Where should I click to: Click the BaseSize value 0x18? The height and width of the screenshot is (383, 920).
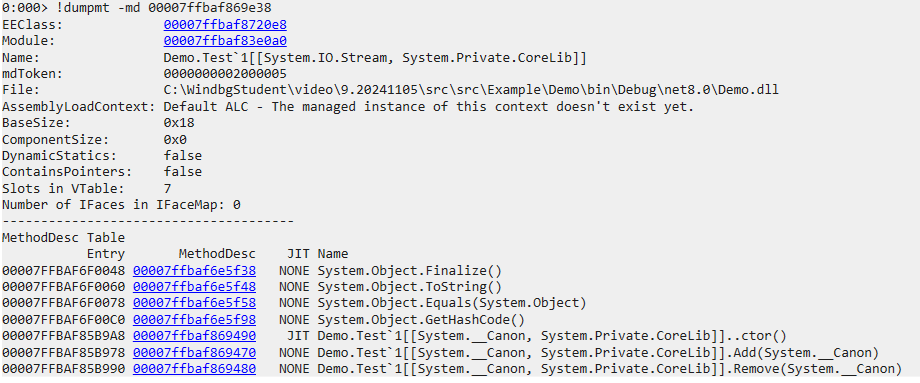(179, 123)
